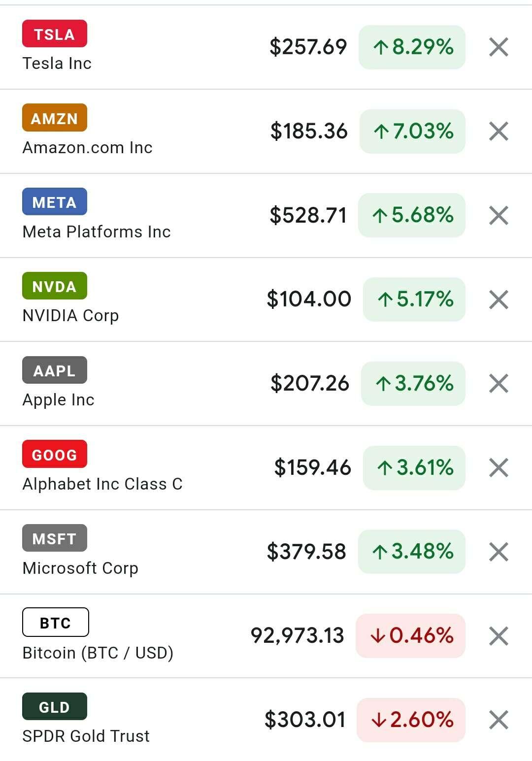The height and width of the screenshot is (761, 532).
Task: Delete Alphabet Inc Class C row
Action: (x=499, y=468)
